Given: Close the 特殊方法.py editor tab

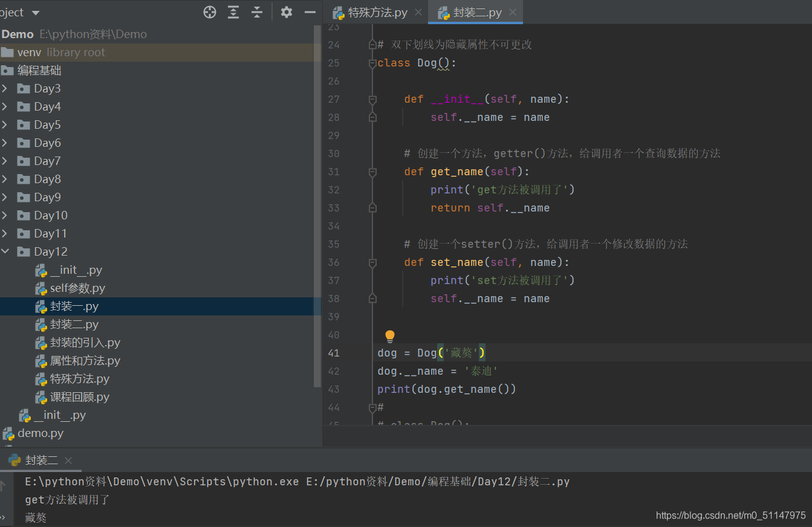Looking at the screenshot, I should click(418, 12).
